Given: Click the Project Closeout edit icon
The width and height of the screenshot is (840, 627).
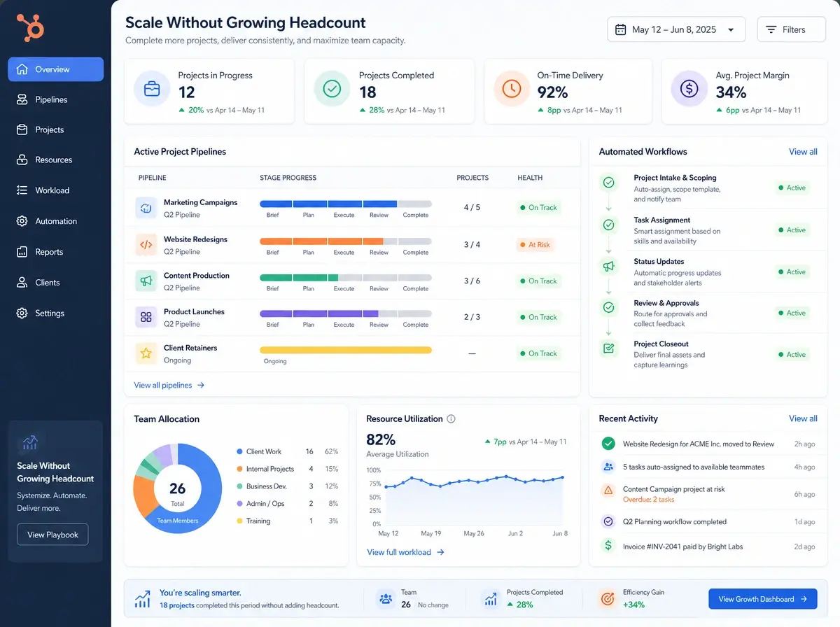Looking at the screenshot, I should pos(609,348).
